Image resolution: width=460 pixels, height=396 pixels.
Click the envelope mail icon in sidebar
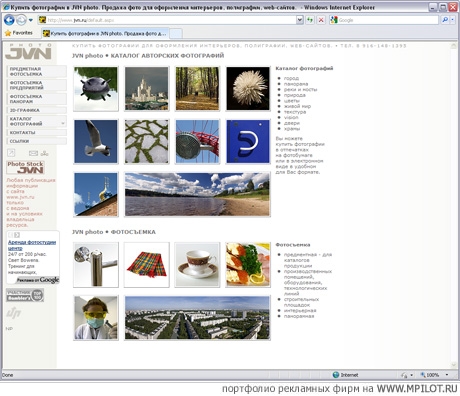point(33,153)
